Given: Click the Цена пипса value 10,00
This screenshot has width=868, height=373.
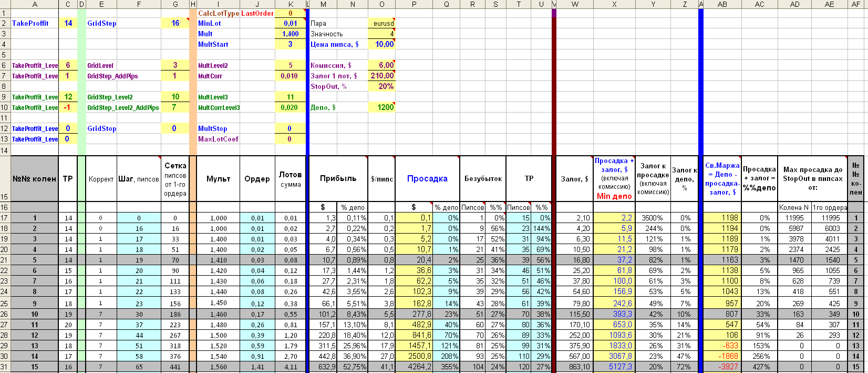Looking at the screenshot, I should point(381,45).
